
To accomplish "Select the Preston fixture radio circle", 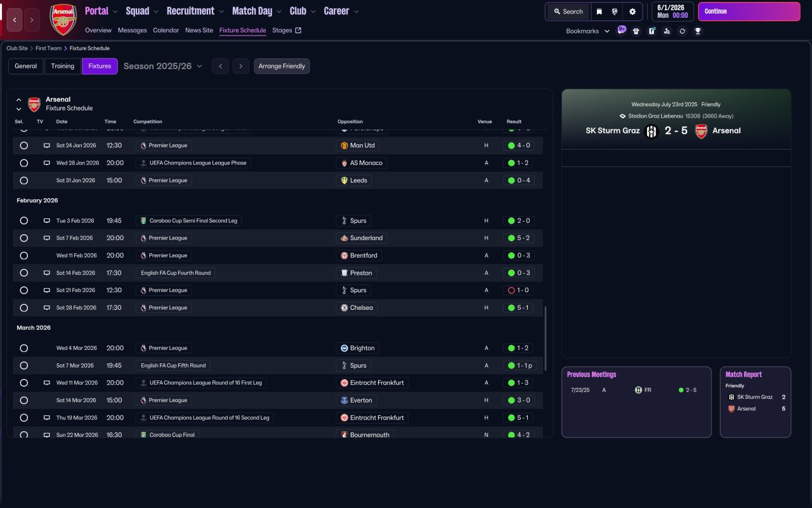I will pyautogui.click(x=23, y=273).
